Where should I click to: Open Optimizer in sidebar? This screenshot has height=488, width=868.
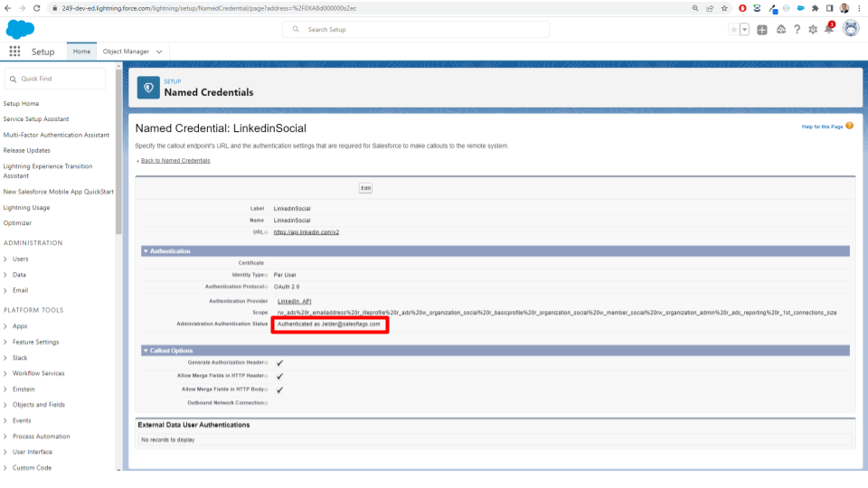[x=17, y=223]
